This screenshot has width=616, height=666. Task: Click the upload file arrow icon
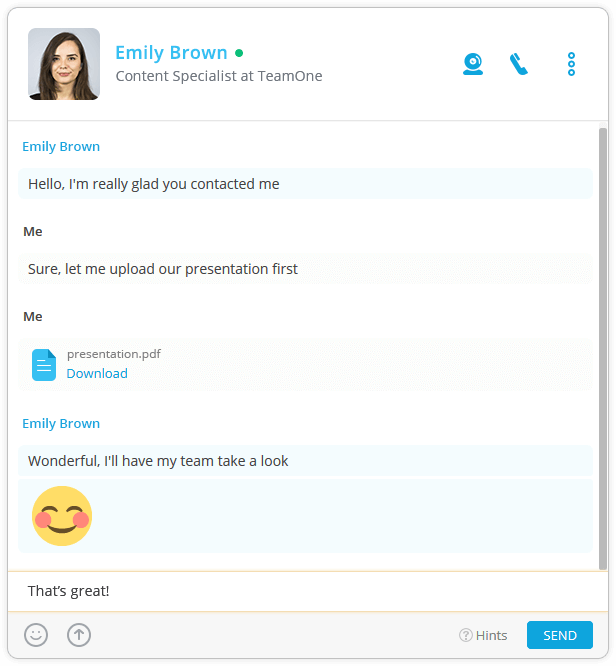pos(79,635)
